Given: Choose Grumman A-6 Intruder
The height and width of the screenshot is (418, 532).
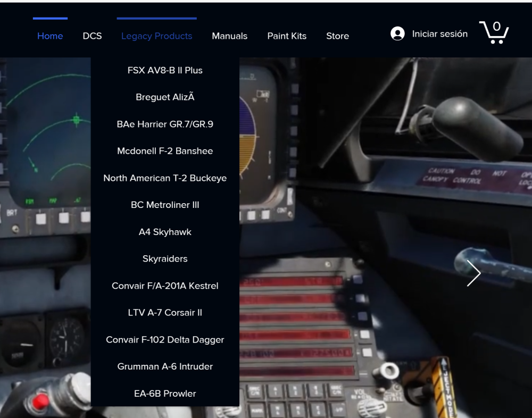Looking at the screenshot, I should pos(165,366).
